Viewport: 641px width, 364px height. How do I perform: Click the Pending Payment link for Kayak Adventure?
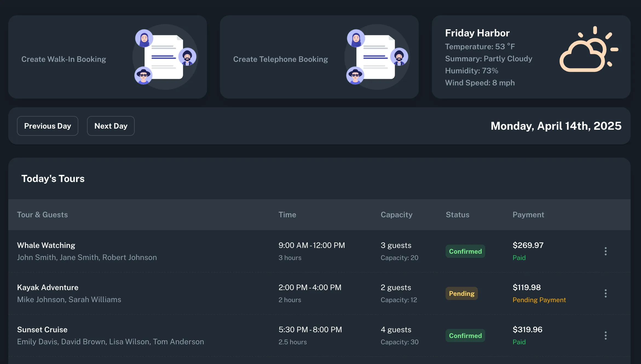(539, 300)
